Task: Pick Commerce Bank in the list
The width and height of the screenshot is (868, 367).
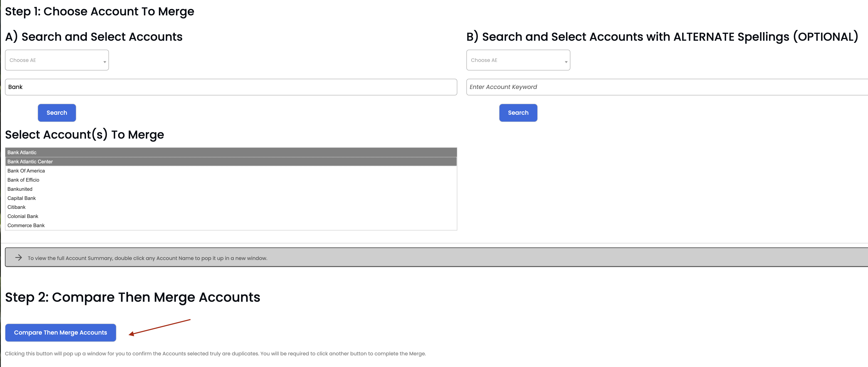Action: pos(231,225)
